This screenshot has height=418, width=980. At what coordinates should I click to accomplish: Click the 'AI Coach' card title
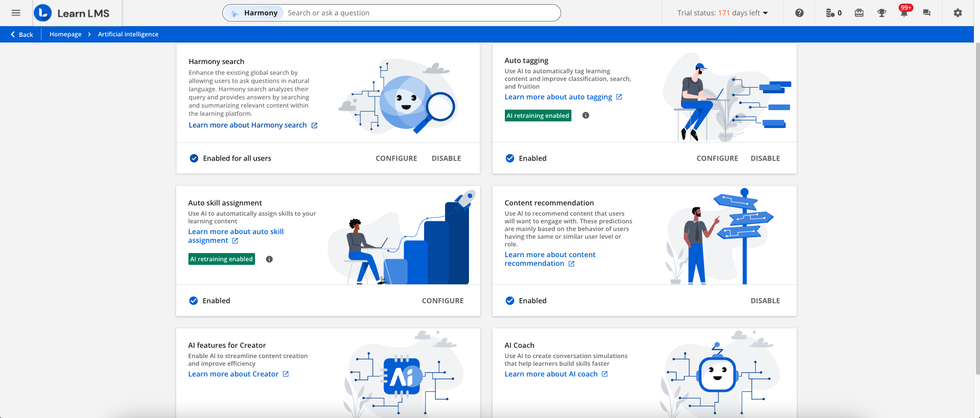point(519,345)
